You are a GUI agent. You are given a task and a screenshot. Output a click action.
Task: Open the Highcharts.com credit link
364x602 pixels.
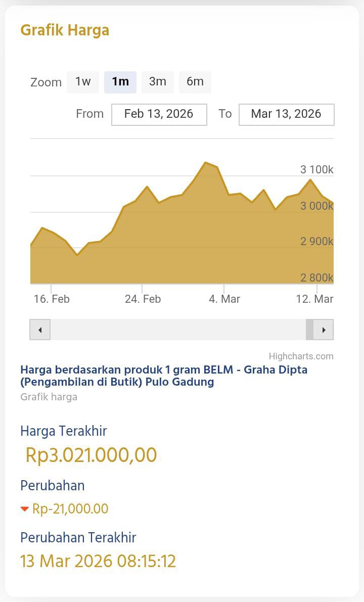(301, 356)
